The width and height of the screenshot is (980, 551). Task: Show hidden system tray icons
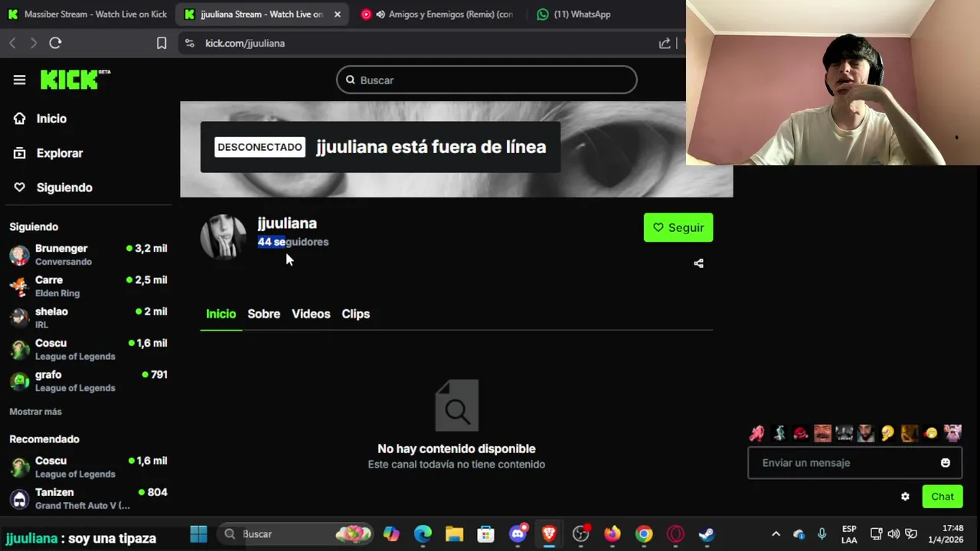(776, 533)
